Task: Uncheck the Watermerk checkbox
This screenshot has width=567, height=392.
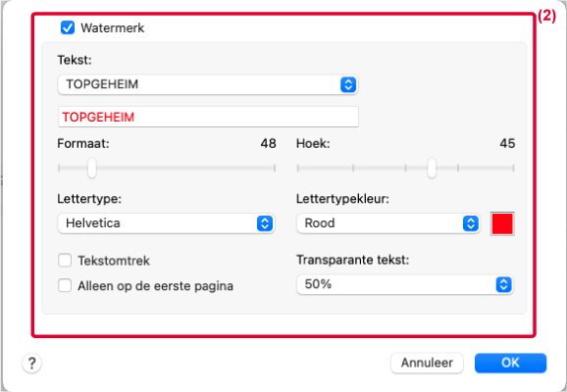Action: (x=68, y=27)
